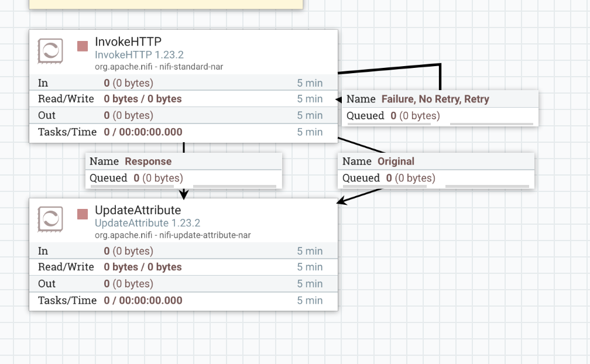Click the 5 min label on InvokeHTTP's Out row
This screenshot has height=364, width=590.
310,115
